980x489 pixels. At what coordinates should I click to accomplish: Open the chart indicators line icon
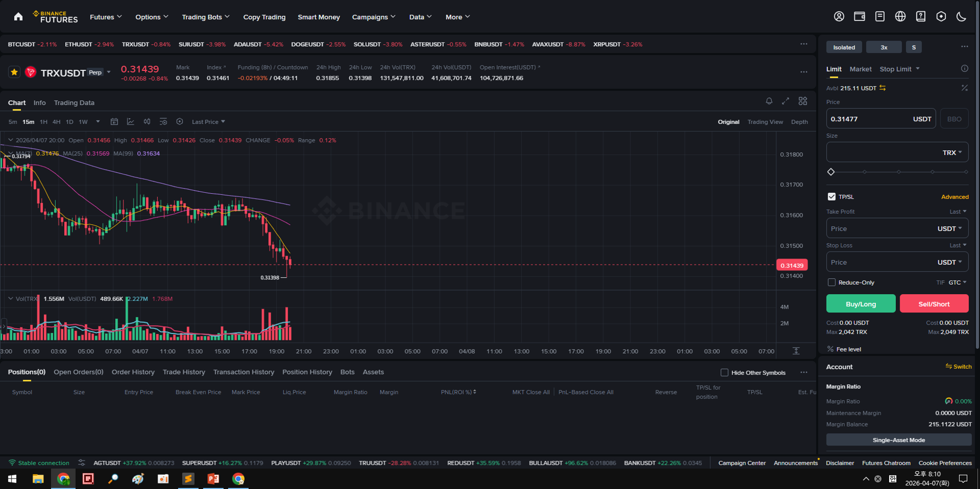click(x=130, y=121)
